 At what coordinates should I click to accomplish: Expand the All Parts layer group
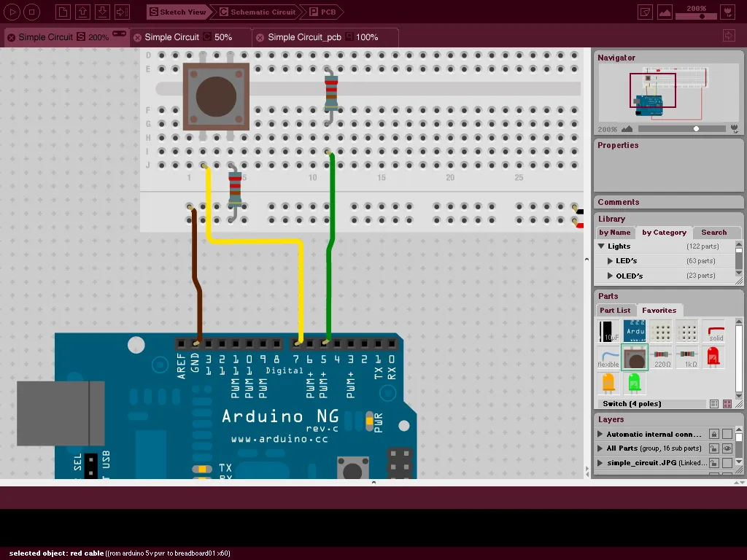coord(600,448)
